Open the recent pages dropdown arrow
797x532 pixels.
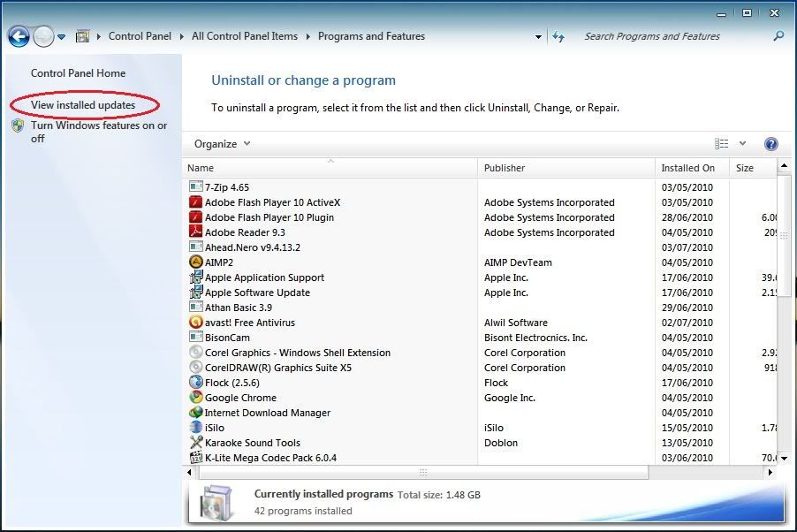62,37
